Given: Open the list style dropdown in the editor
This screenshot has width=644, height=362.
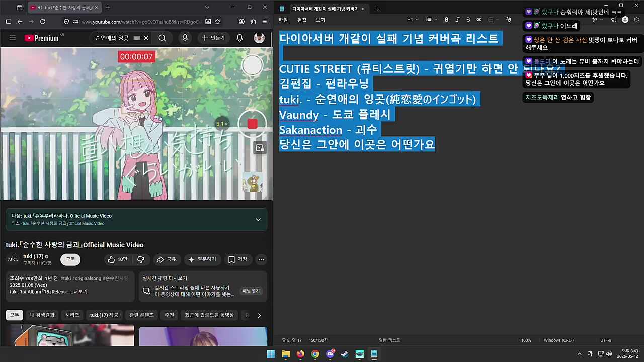Looking at the screenshot, I should click(431, 20).
